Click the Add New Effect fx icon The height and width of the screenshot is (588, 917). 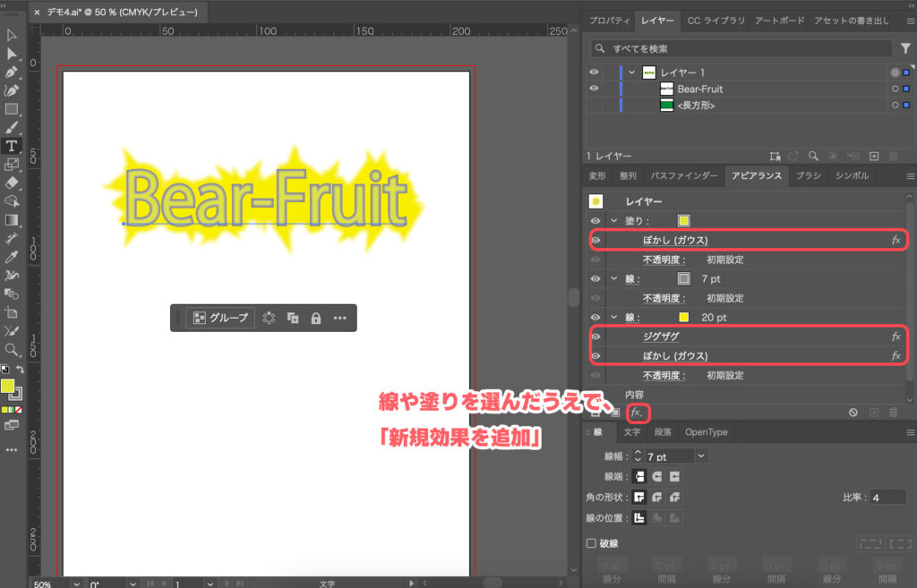coord(635,413)
